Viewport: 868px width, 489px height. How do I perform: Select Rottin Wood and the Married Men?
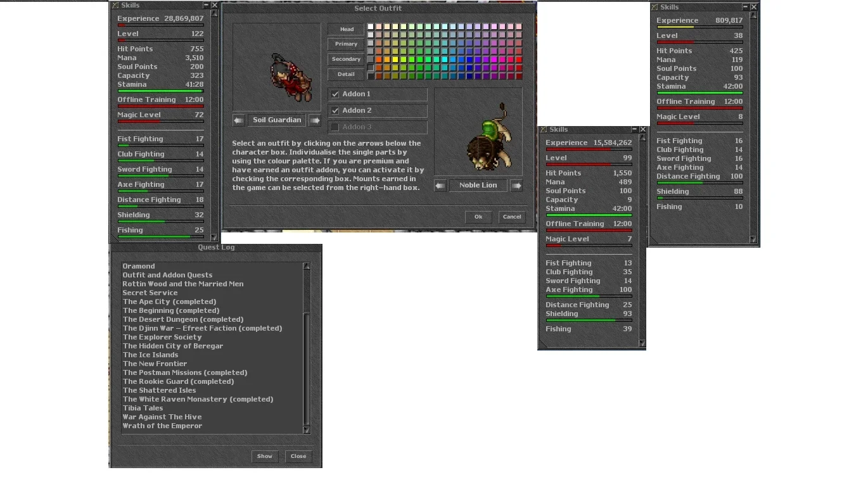pyautogui.click(x=183, y=284)
